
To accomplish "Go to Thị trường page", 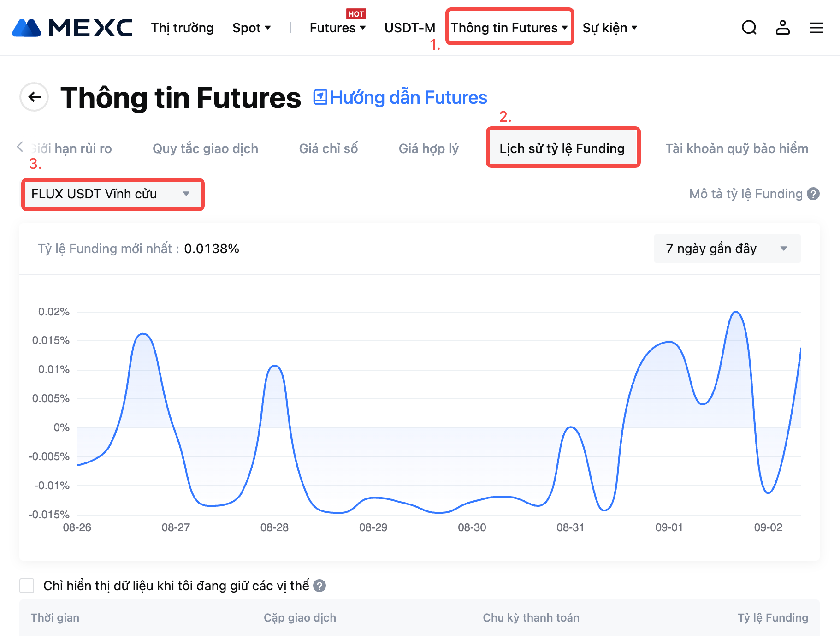I will click(x=182, y=28).
